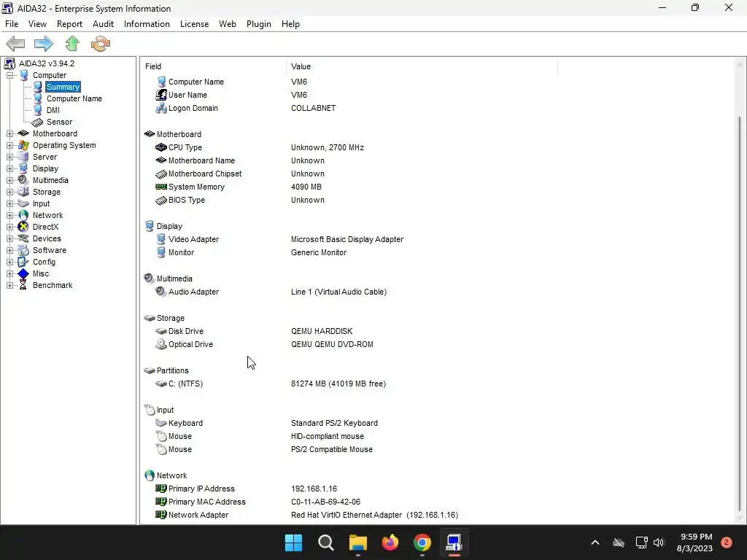Viewport: 747px width, 560px height.
Task: Open the Web menu
Action: (228, 24)
